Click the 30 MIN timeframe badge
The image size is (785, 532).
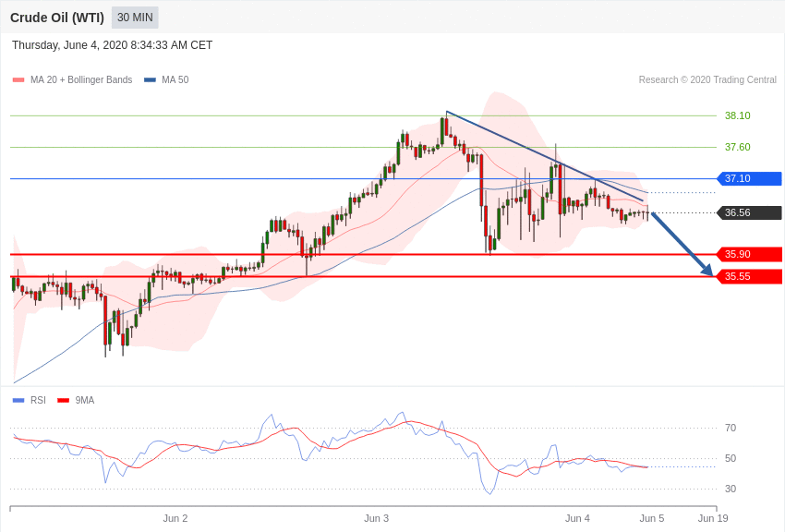(x=135, y=18)
